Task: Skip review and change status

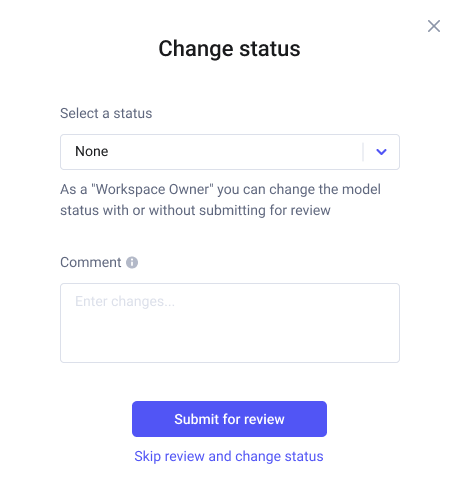Action: pos(229,456)
